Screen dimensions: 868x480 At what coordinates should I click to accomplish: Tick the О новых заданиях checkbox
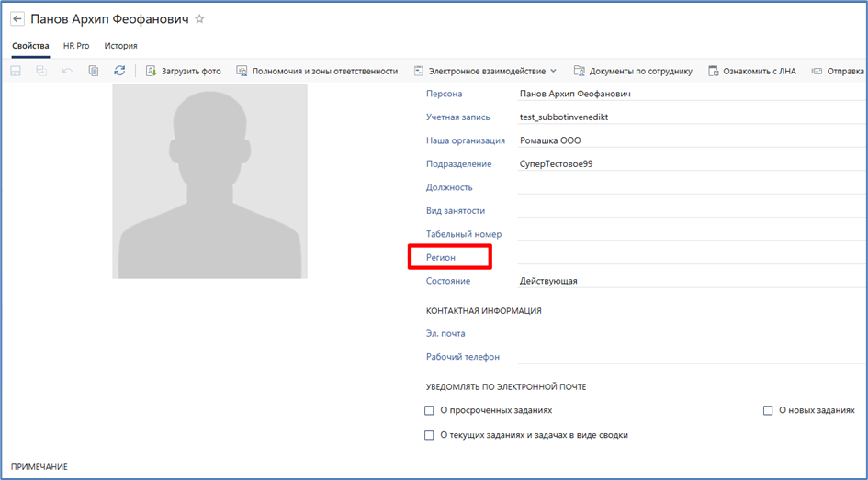point(768,411)
